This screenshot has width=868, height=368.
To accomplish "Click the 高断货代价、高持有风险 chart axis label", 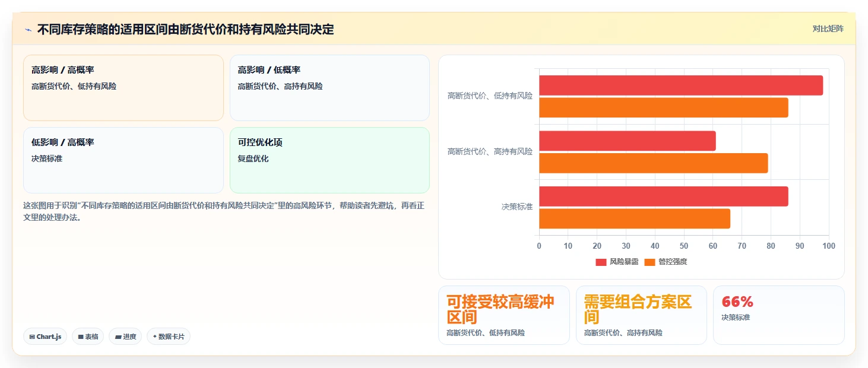I will [490, 152].
